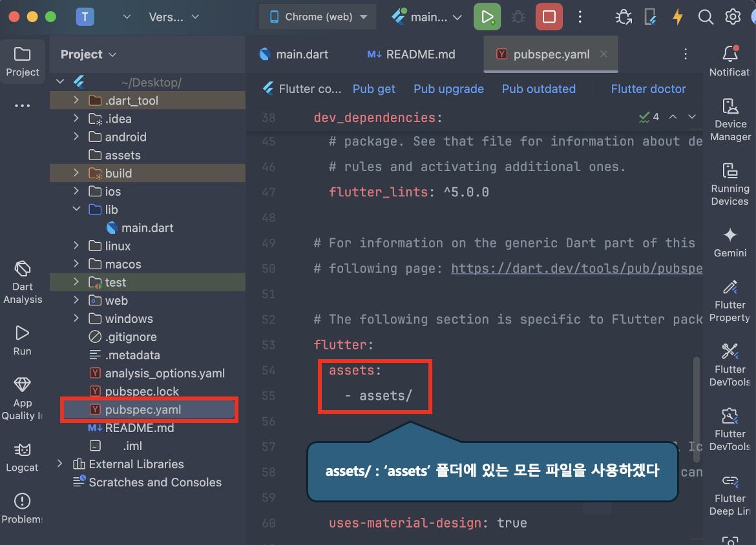Screen dimensions: 756x545
Task: Expand the web folder
Action: pos(76,300)
